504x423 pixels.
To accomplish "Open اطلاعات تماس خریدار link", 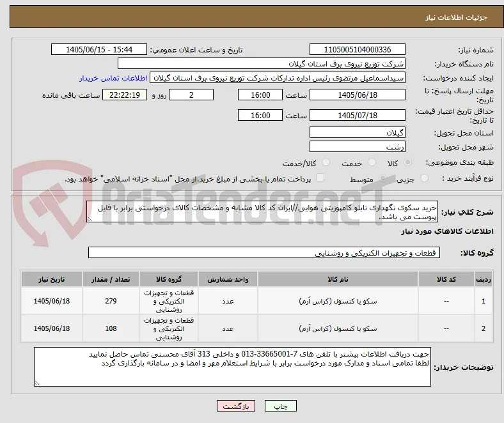I will (113, 78).
